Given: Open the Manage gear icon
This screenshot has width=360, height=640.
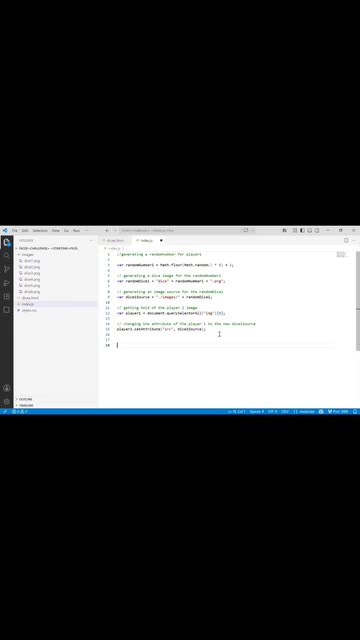Looking at the screenshot, I should click(x=7, y=401).
